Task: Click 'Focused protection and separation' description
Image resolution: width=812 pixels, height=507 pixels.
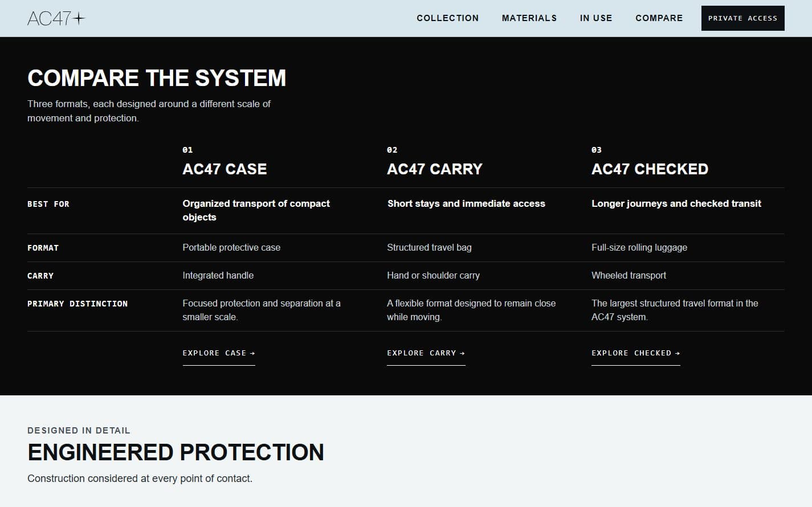Action: click(x=262, y=310)
